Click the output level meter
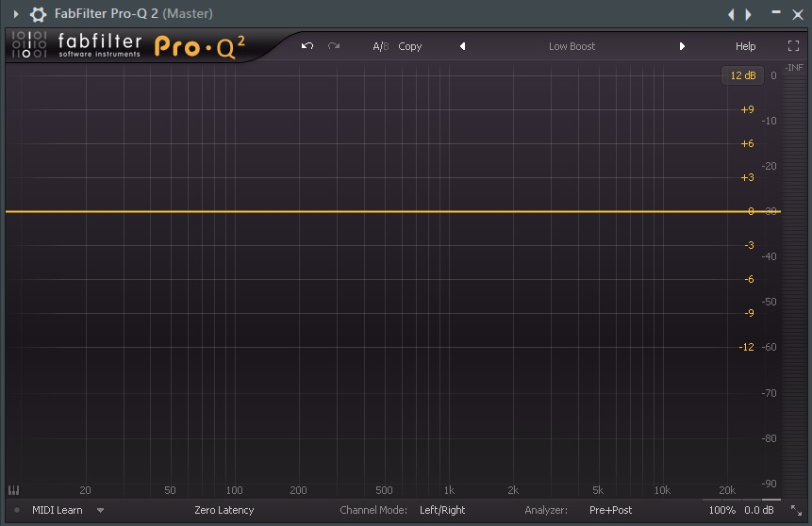Viewport: 812px width, 526px height. coord(794,285)
